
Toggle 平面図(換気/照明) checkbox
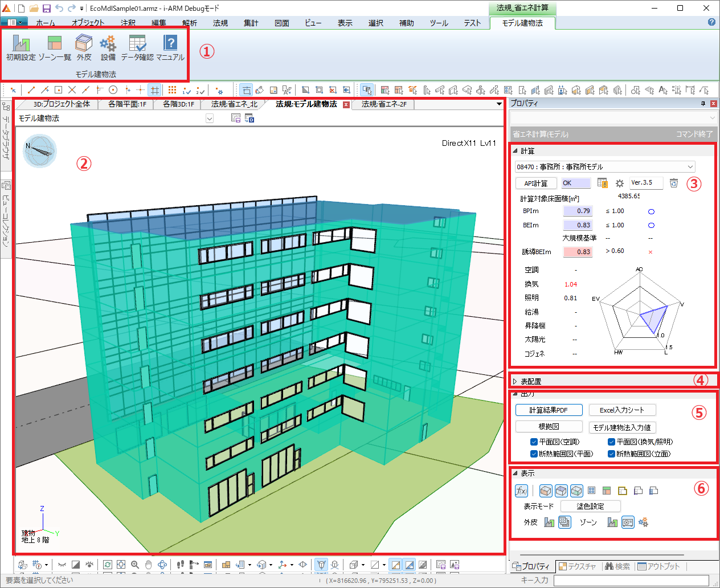click(611, 442)
